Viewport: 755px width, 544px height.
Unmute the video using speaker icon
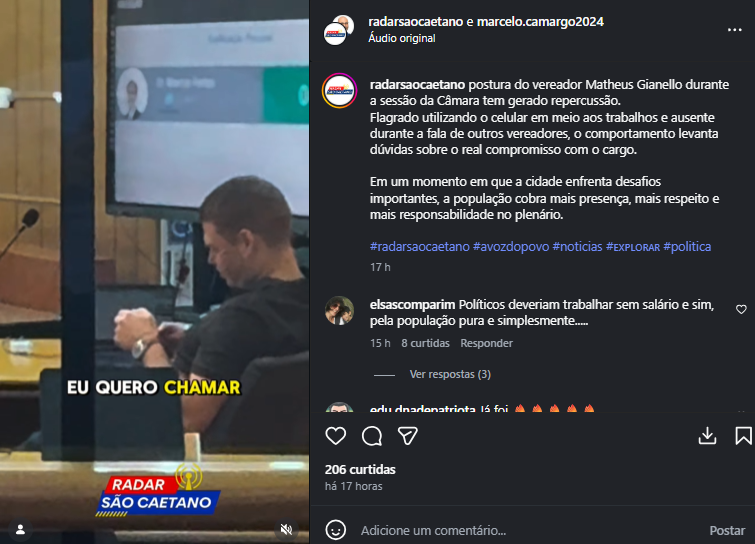tap(286, 530)
